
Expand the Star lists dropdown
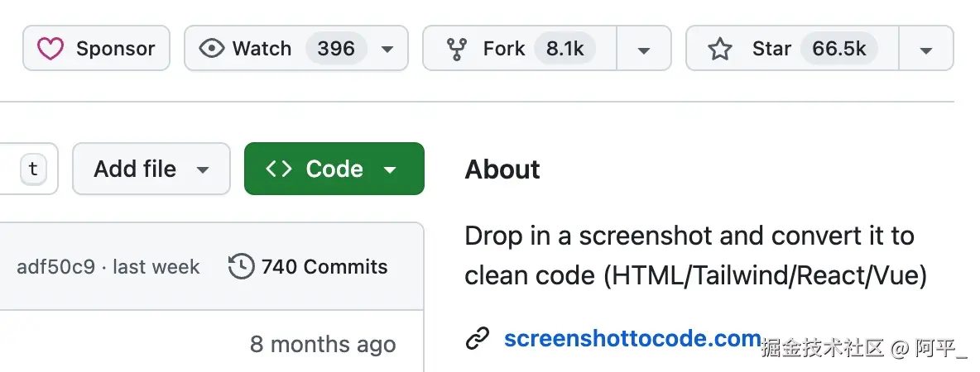pyautogui.click(x=926, y=49)
